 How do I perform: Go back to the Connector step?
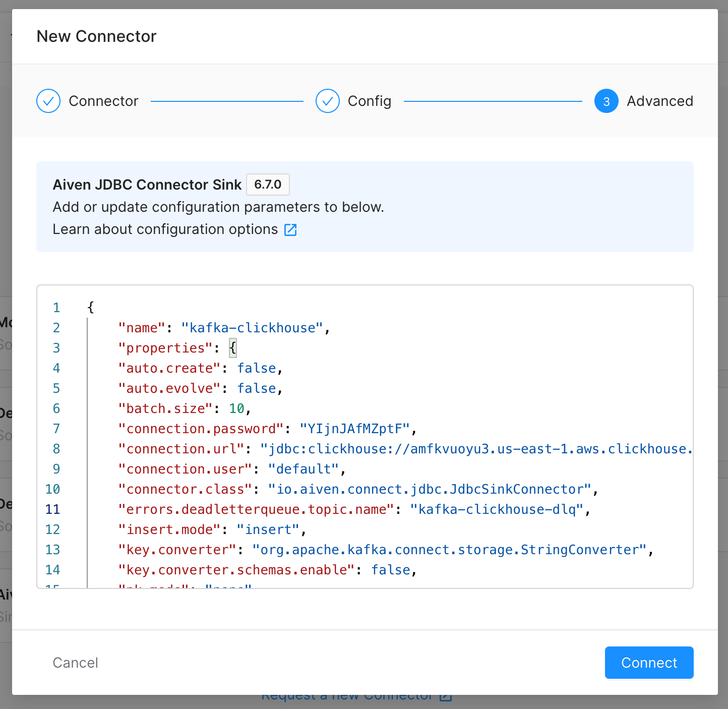(x=103, y=101)
